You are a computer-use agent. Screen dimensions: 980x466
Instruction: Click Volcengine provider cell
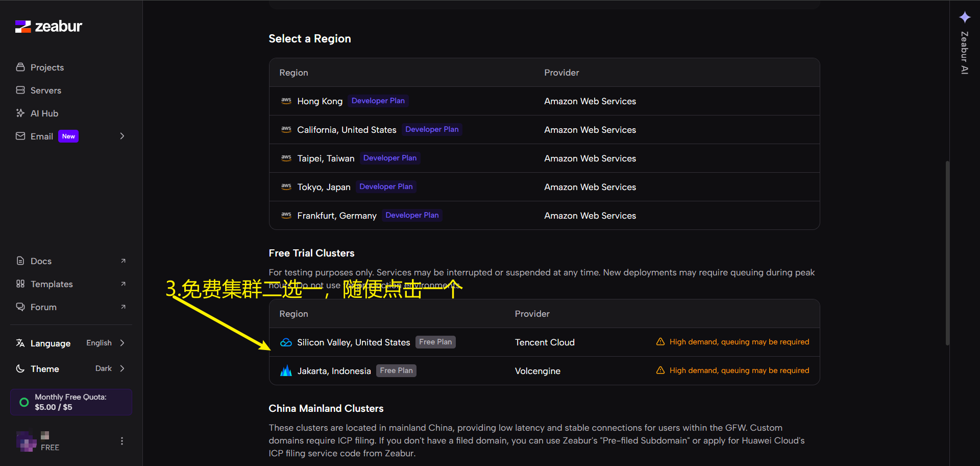pyautogui.click(x=537, y=371)
